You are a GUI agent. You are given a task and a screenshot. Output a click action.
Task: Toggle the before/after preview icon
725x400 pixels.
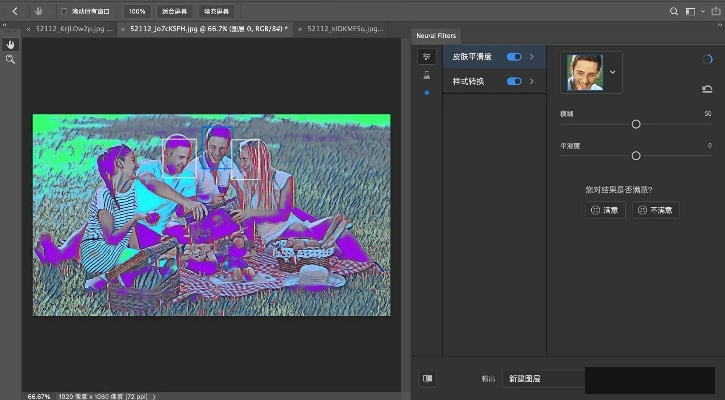coord(427,379)
